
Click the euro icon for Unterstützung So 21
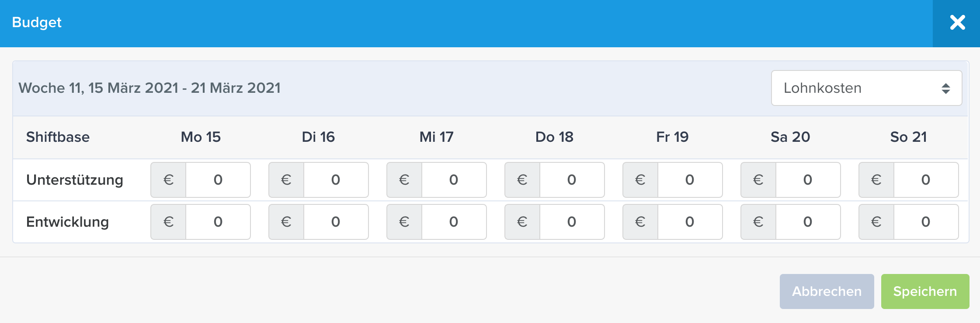[x=876, y=180]
